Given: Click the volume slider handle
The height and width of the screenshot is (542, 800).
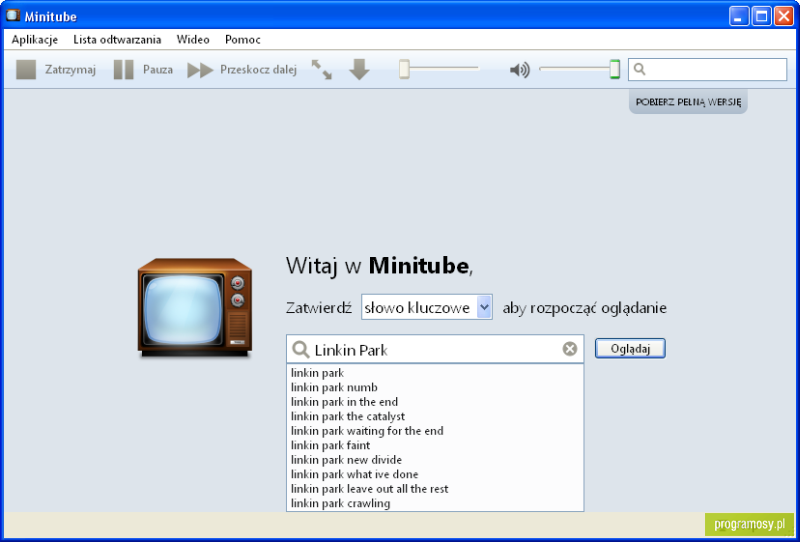Looking at the screenshot, I should (615, 69).
